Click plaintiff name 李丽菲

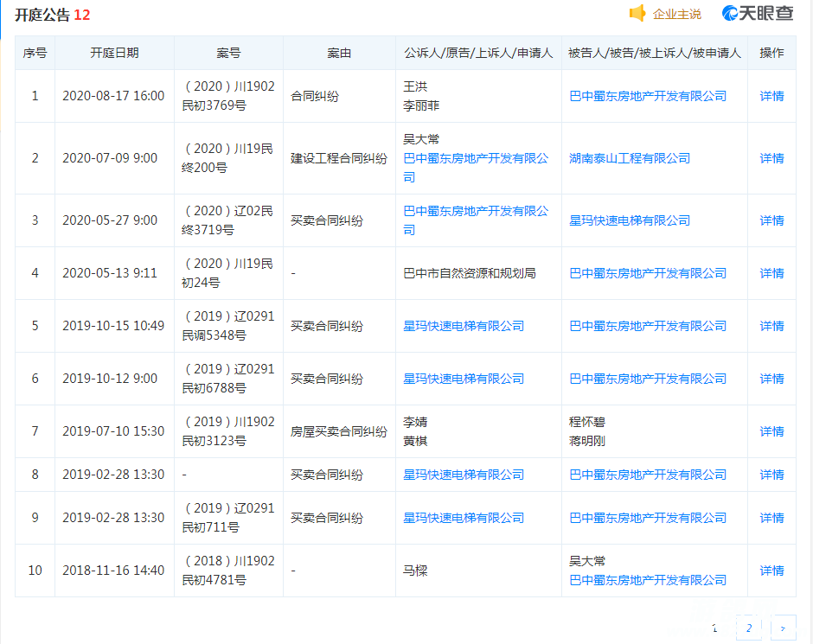(421, 105)
